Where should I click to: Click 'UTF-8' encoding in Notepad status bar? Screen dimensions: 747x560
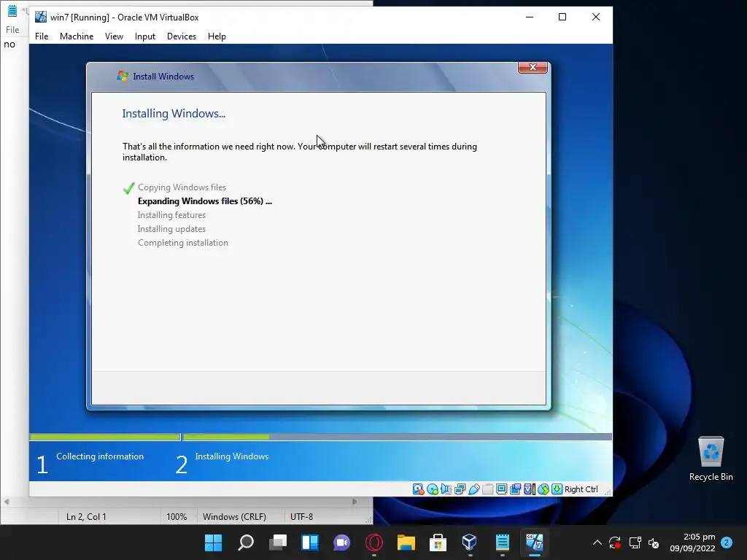[x=301, y=517]
